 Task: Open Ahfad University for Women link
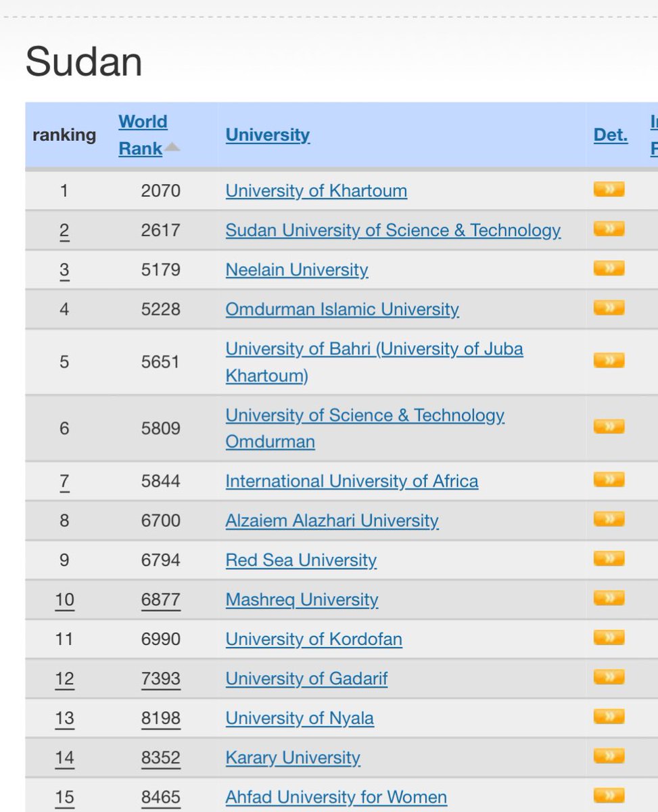336,797
